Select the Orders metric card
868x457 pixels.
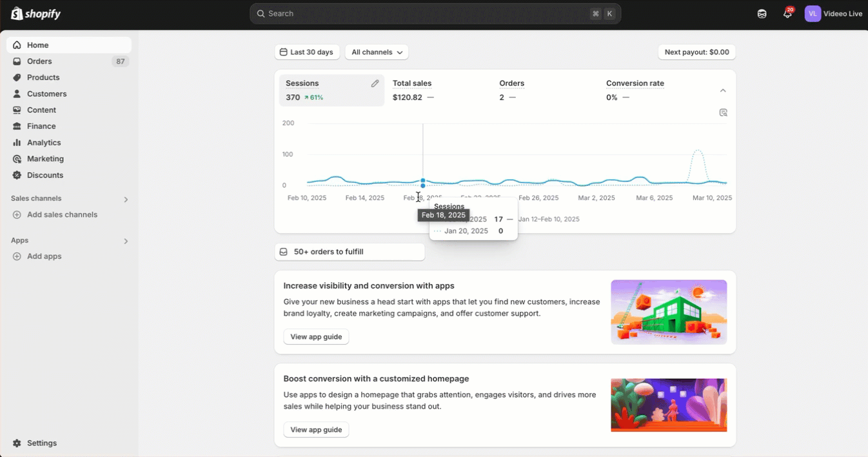(545, 90)
